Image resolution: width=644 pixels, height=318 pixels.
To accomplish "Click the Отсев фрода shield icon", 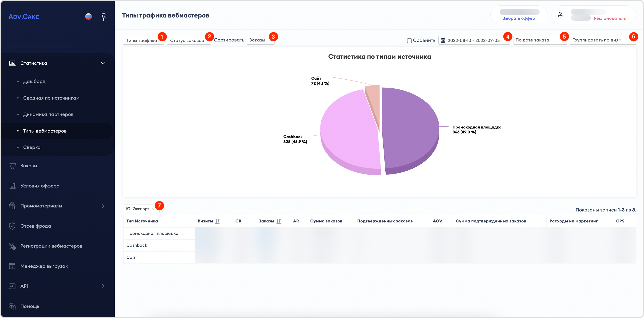I will click(12, 226).
